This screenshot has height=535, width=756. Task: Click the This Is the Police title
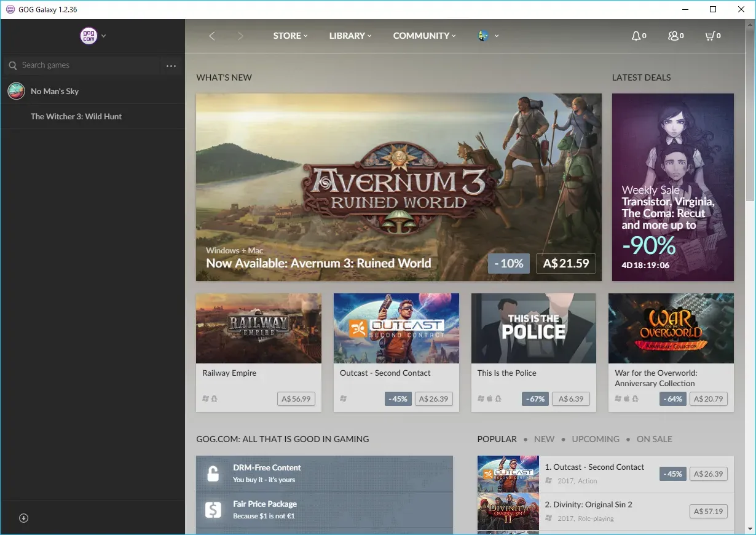click(507, 373)
